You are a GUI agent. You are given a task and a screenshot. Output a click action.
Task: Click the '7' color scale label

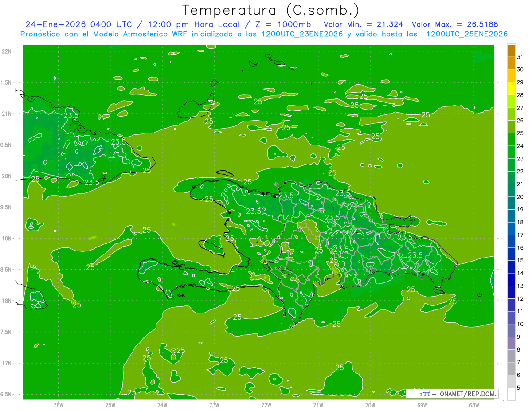pyautogui.click(x=519, y=362)
